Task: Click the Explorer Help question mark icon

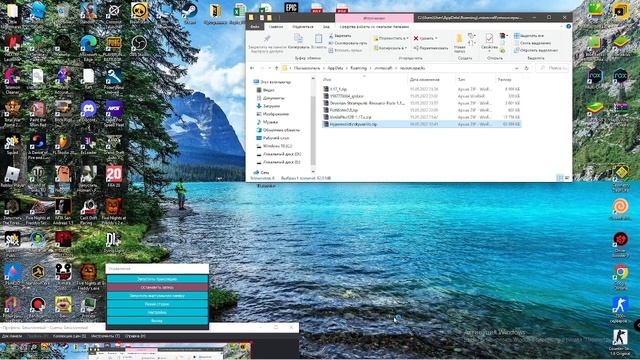Action: point(568,27)
